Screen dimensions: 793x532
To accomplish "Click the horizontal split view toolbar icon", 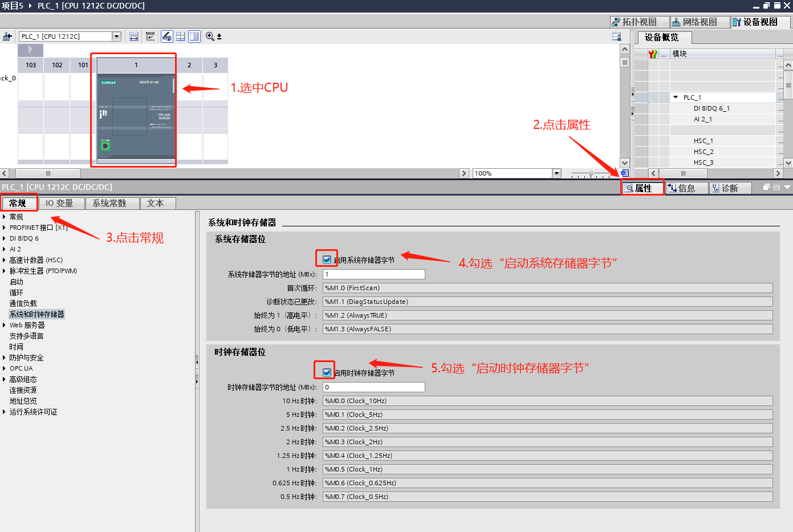I will point(180,36).
